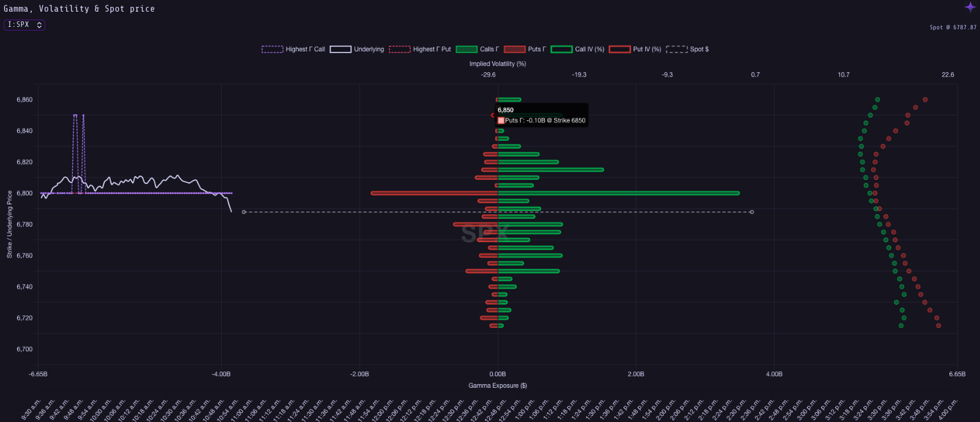Click the bottommost red Put IV dot
This screenshot has width=980, height=422.
coord(938,325)
